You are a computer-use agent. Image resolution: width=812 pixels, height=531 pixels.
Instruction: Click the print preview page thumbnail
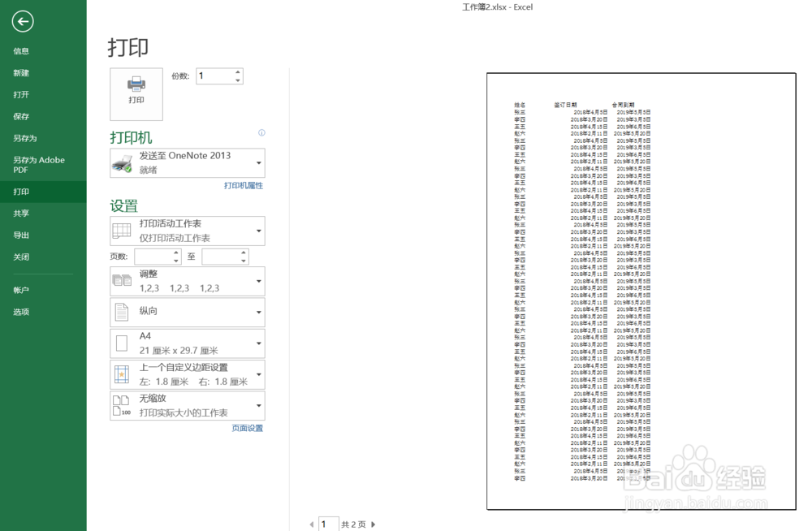tap(641, 291)
